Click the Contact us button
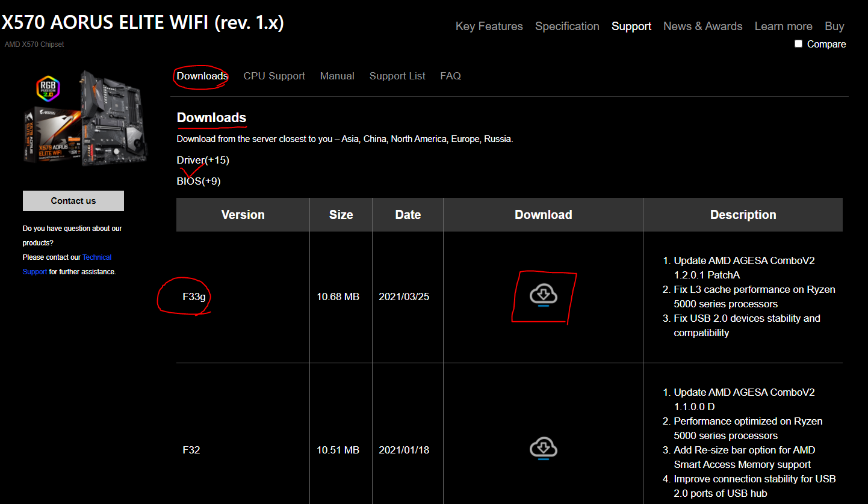The image size is (868, 504). coord(73,201)
